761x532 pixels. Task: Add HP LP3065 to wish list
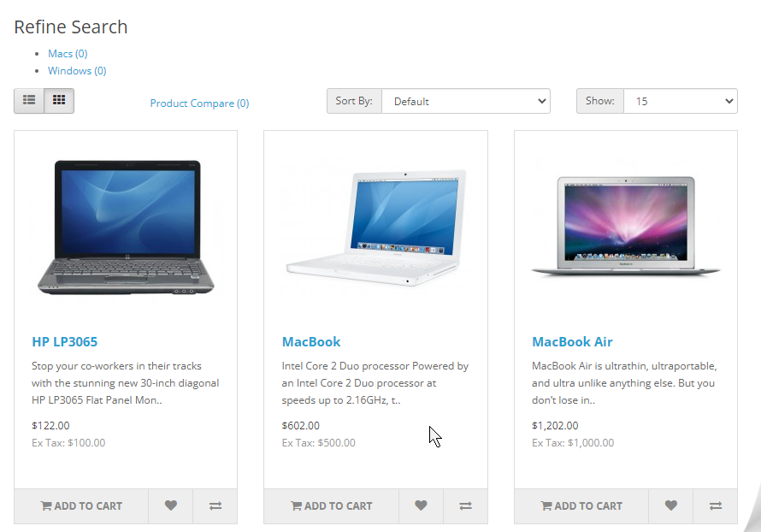pyautogui.click(x=171, y=505)
